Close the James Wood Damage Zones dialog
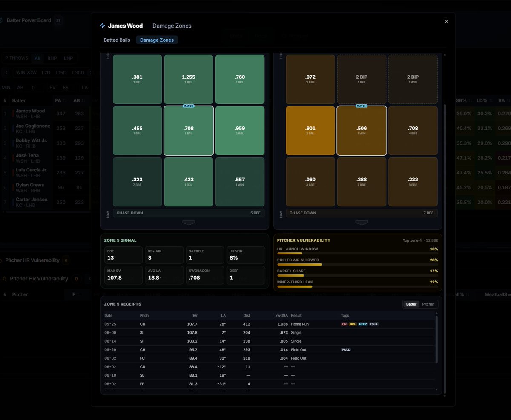The height and width of the screenshot is (420, 511). (446, 21)
